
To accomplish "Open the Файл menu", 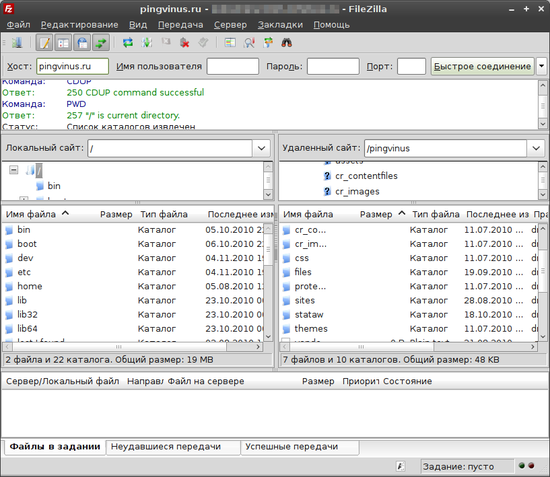I will click(x=18, y=25).
